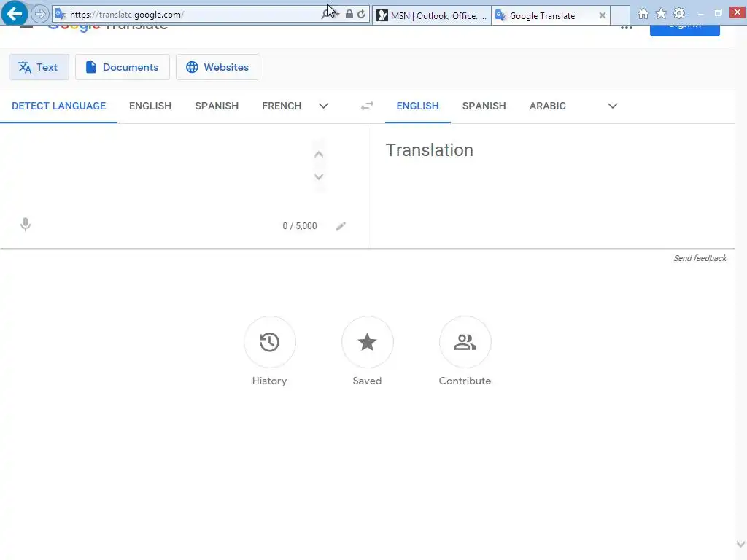Open the Documents translation mode
The height and width of the screenshot is (560, 747).
click(123, 67)
